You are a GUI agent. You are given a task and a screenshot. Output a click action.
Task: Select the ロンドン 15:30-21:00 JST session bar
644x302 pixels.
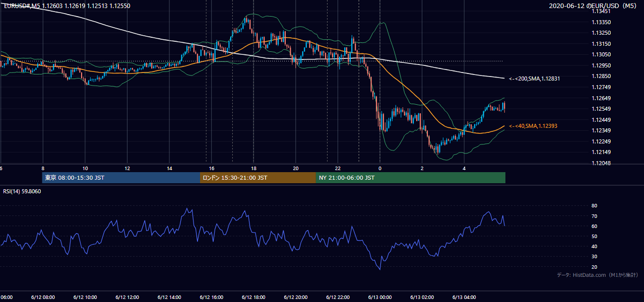coord(258,178)
